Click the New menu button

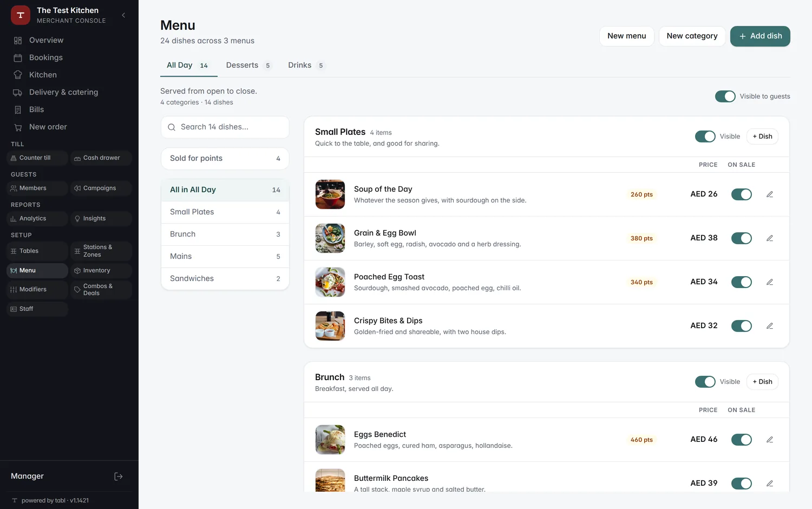[x=627, y=36]
